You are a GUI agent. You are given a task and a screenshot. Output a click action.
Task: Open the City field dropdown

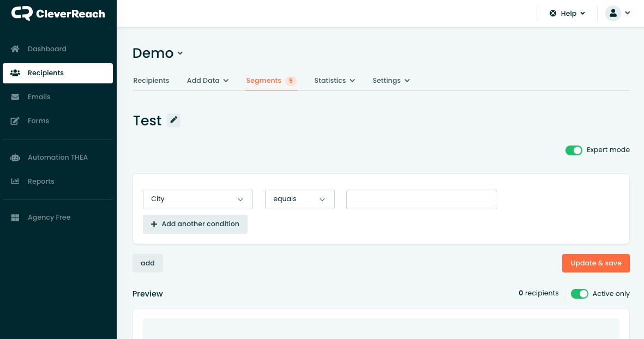pos(197,199)
